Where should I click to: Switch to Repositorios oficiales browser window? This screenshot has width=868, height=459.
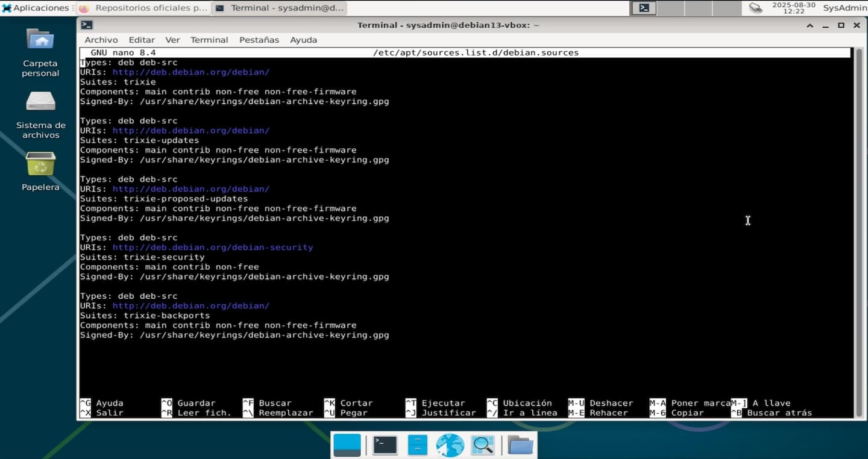coord(143,8)
